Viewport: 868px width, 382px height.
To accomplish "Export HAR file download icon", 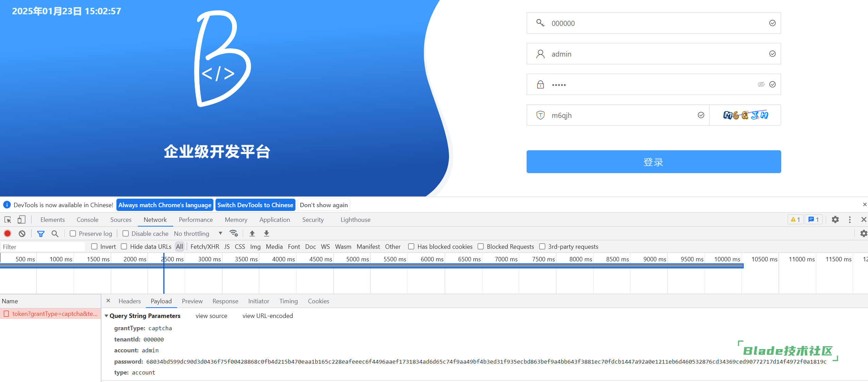I will (267, 233).
